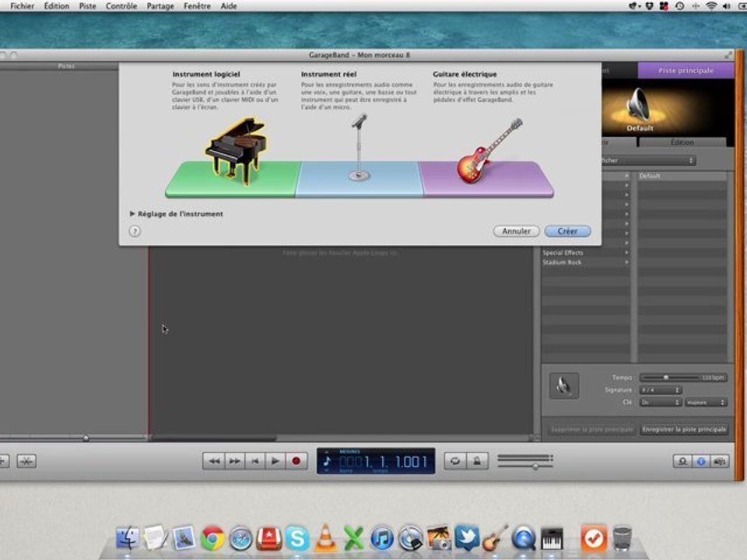Select the microphone real instrument
747x560 pixels.
click(359, 147)
